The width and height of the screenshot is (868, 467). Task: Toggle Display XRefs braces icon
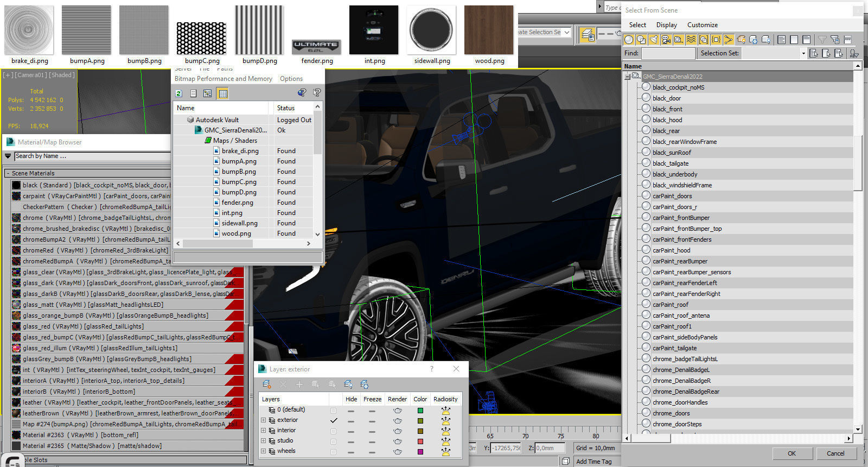coord(716,39)
